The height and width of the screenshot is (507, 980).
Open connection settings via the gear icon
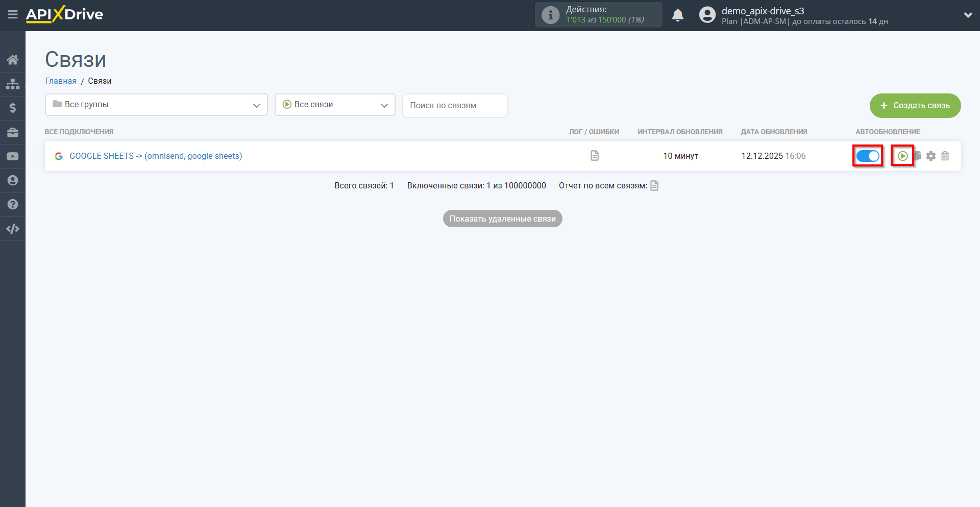[931, 156]
